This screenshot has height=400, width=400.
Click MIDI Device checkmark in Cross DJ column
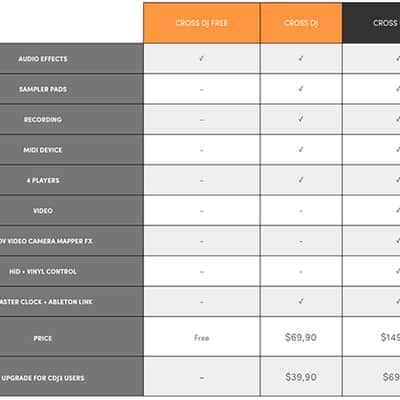click(301, 149)
